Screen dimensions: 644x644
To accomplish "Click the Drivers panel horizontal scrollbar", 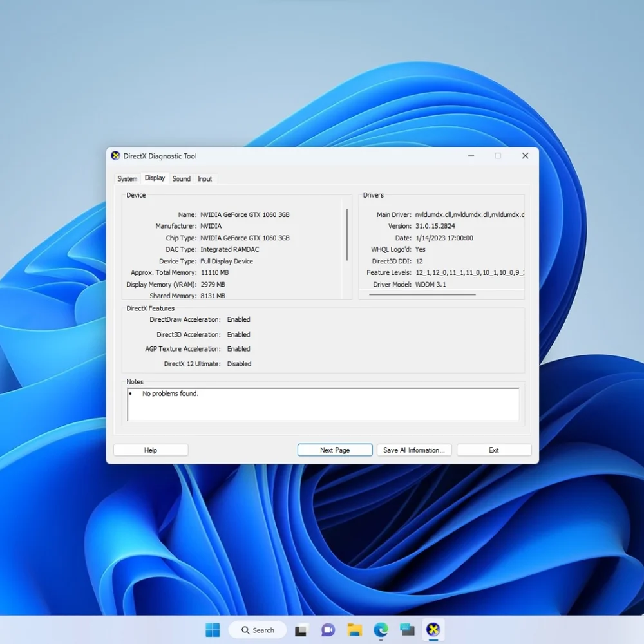I will pos(422,294).
